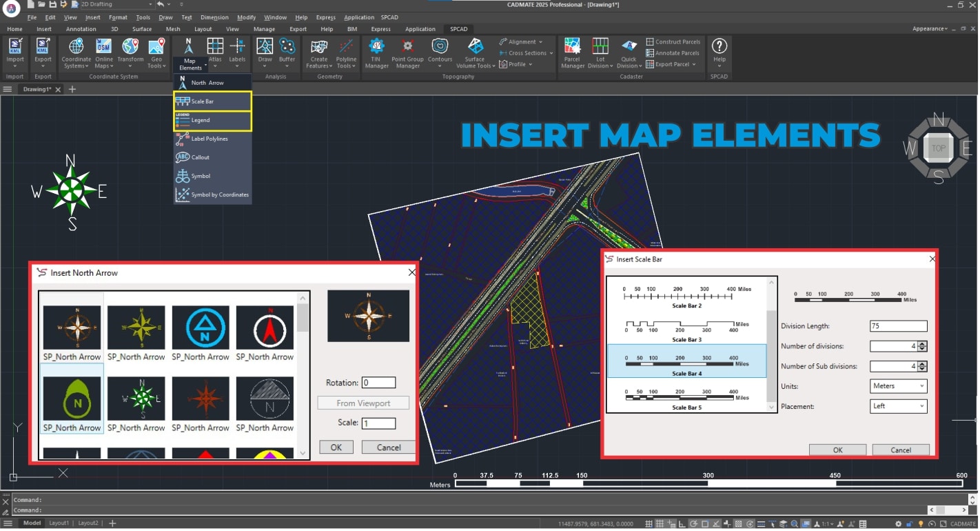
Task: Toggle snap mode in status bar
Action: [647, 523]
